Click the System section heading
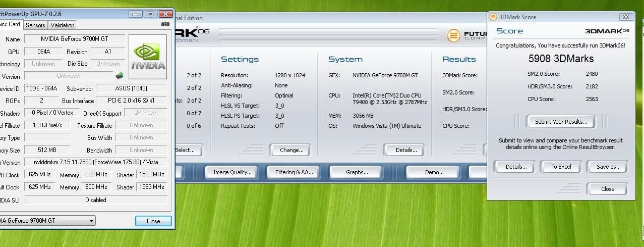Image resolution: width=644 pixels, height=247 pixels. [x=345, y=59]
